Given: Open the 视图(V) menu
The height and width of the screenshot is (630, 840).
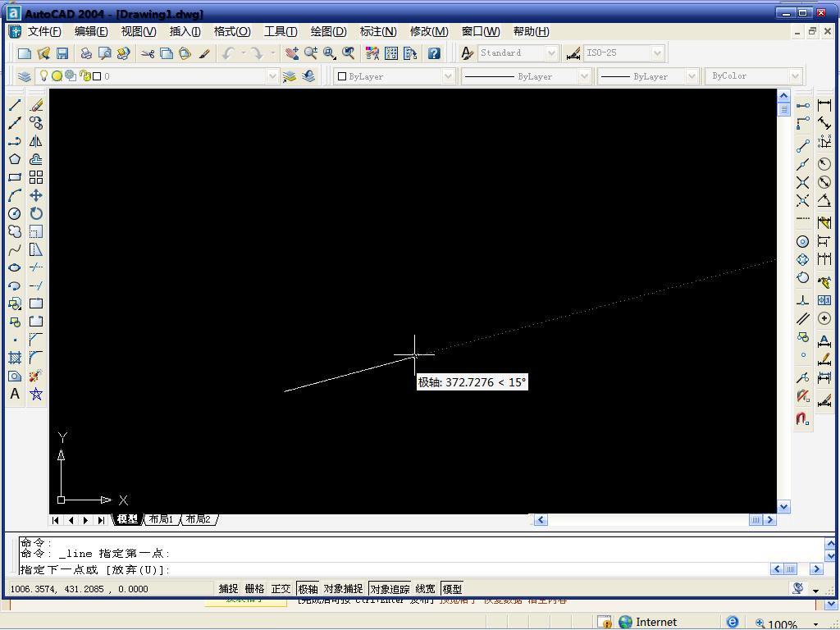Looking at the screenshot, I should tap(139, 32).
